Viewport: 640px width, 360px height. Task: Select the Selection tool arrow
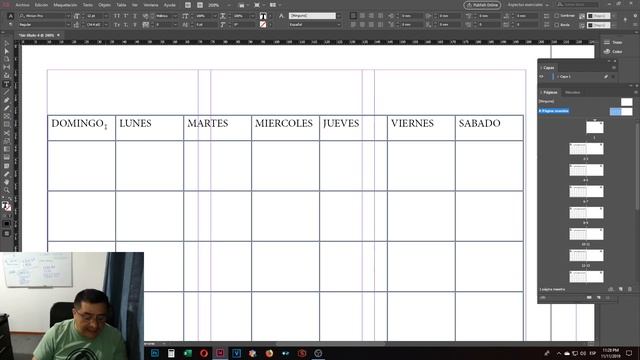point(7,43)
